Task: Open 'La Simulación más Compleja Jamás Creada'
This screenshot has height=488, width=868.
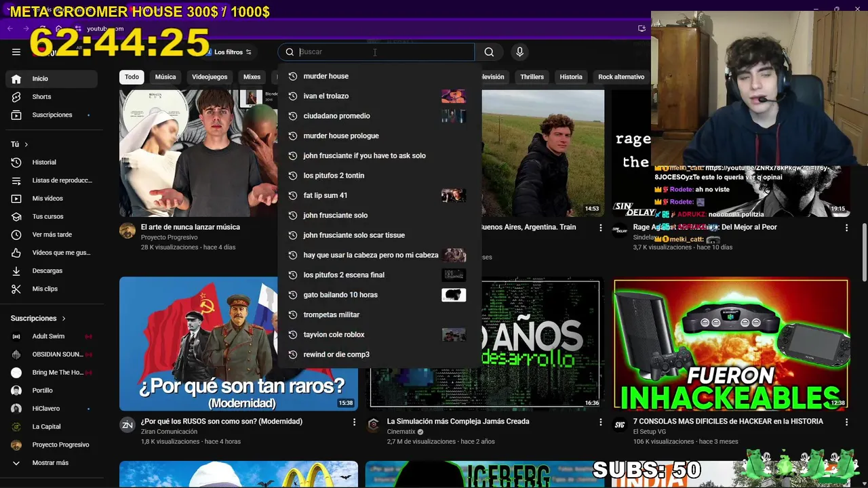Action: click(458, 422)
